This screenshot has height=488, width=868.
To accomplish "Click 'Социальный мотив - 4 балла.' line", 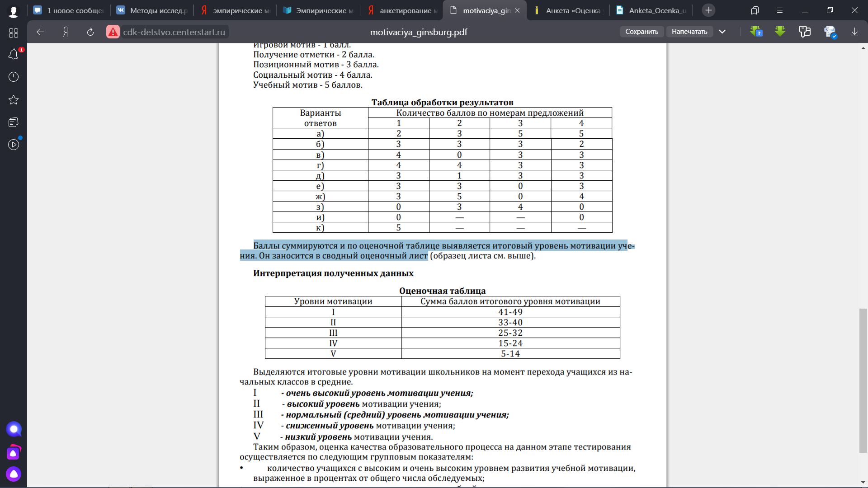I will coord(313,75).
